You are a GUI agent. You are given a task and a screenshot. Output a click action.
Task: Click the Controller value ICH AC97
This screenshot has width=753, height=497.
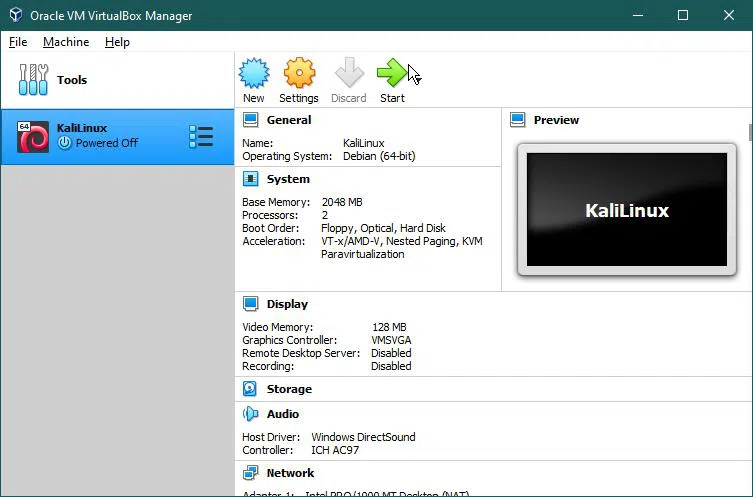click(x=335, y=450)
